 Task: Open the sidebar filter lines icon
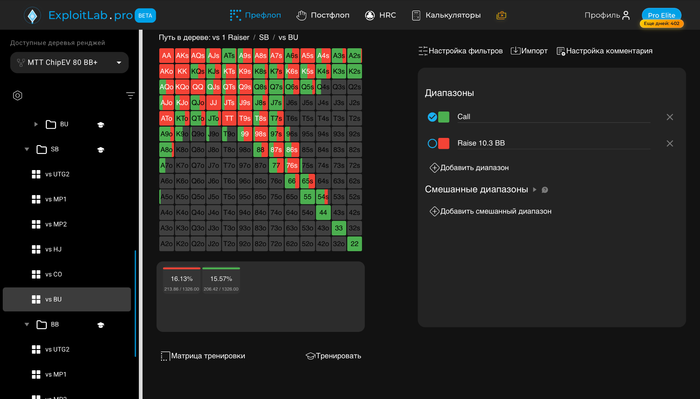click(130, 96)
